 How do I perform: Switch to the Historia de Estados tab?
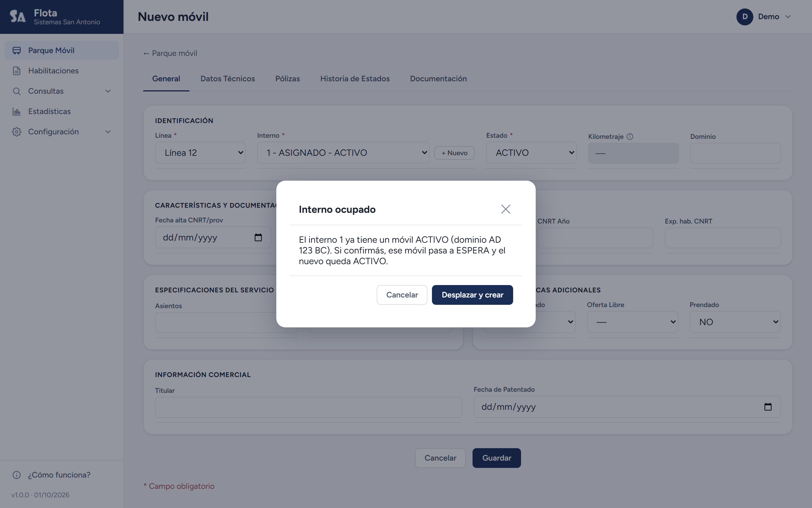(x=355, y=79)
